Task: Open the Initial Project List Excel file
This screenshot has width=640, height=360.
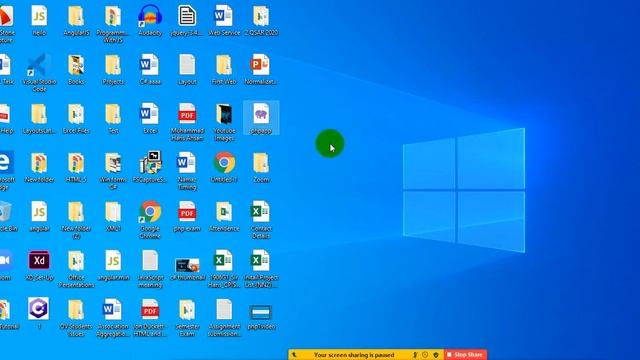Action: [x=261, y=269]
